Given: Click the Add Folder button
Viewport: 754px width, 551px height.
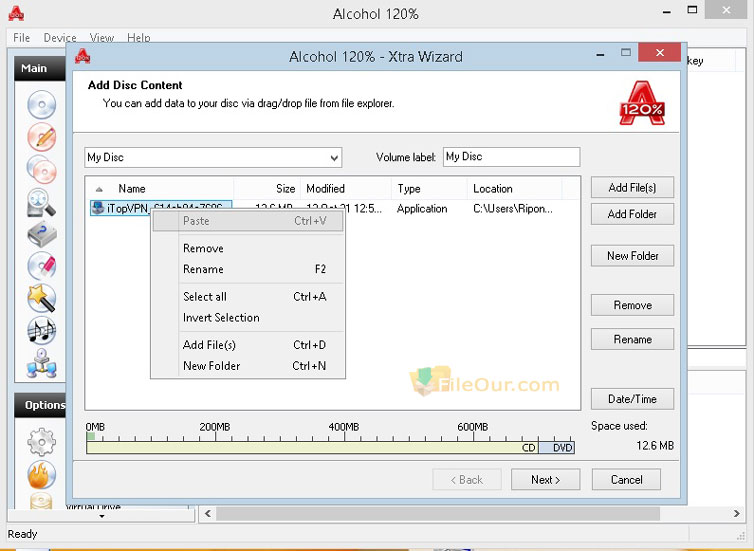Looking at the screenshot, I should 632,214.
